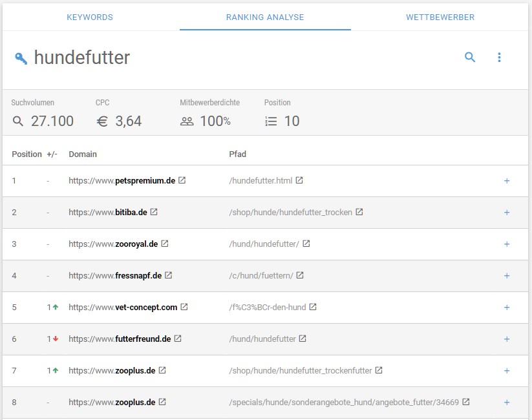Click the Suchvolumen value 27.100

[x=52, y=121]
